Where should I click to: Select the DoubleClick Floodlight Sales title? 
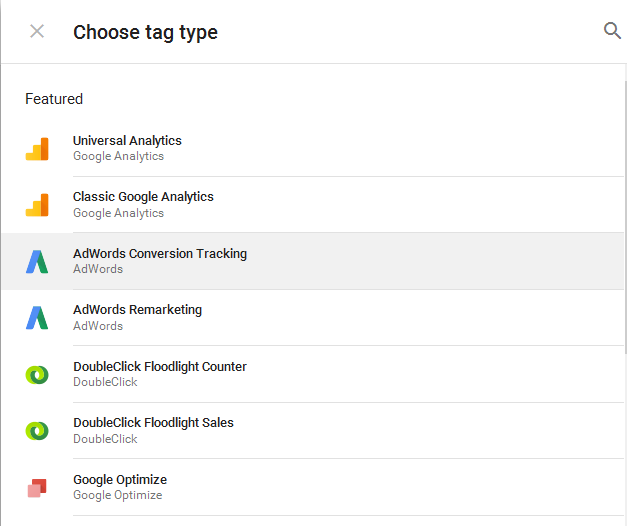153,423
